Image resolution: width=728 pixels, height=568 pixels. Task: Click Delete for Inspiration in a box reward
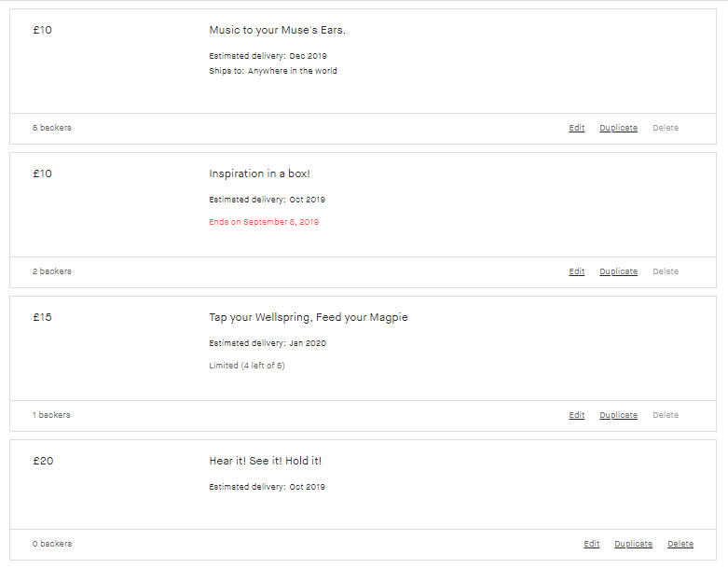(x=666, y=271)
